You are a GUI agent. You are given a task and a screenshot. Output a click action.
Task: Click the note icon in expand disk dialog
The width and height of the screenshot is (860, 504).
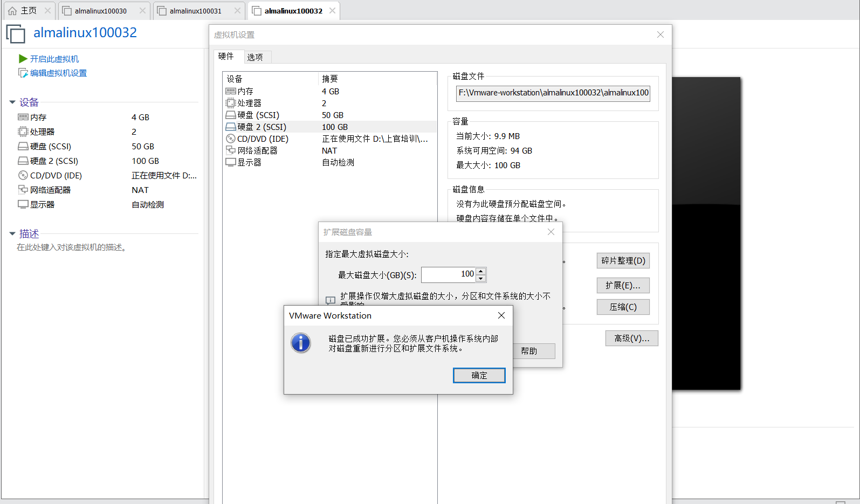(331, 300)
